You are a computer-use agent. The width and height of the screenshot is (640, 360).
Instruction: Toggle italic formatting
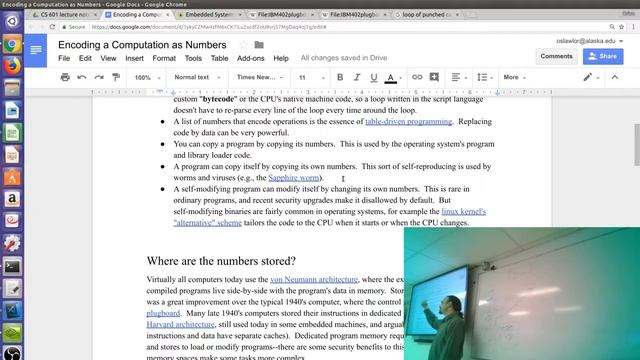[357, 77]
